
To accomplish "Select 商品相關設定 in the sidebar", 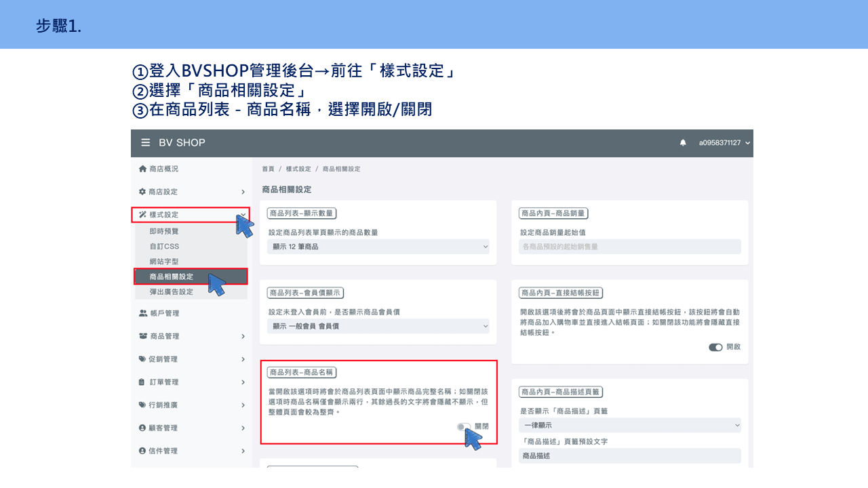I will click(x=190, y=277).
